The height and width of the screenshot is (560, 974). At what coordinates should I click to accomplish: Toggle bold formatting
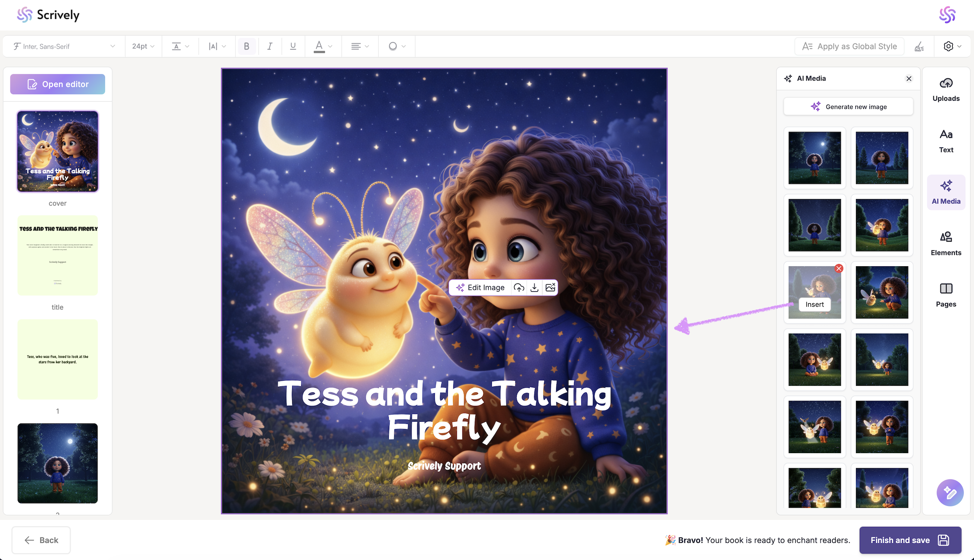[x=247, y=46]
